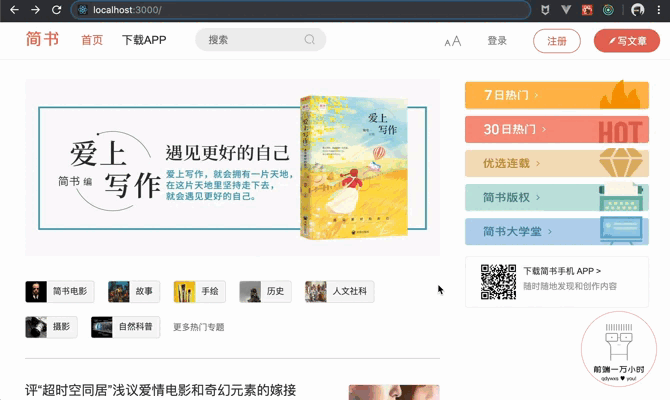Open the red extension icon in toolbar
The image size is (670, 400).
(587, 10)
